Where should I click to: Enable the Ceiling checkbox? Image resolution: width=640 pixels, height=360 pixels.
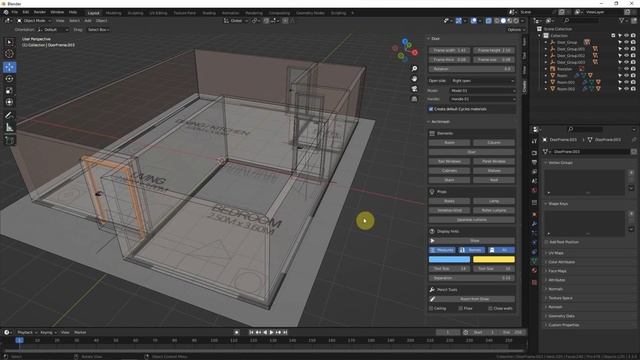pyautogui.click(x=431, y=309)
